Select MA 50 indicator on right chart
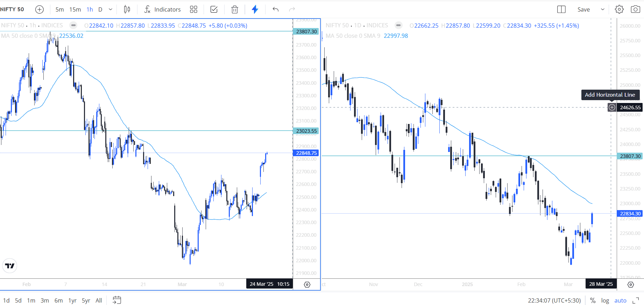644x305 pixels. 353,36
